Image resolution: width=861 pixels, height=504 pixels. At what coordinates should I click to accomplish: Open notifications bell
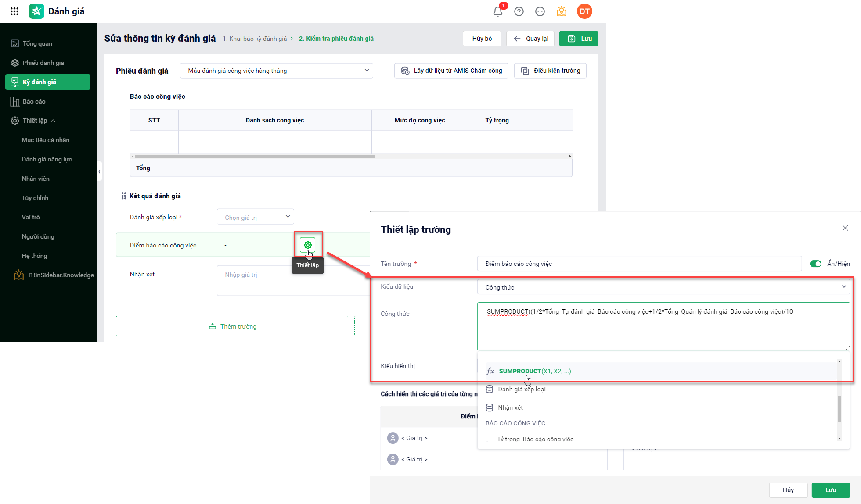[x=498, y=11]
